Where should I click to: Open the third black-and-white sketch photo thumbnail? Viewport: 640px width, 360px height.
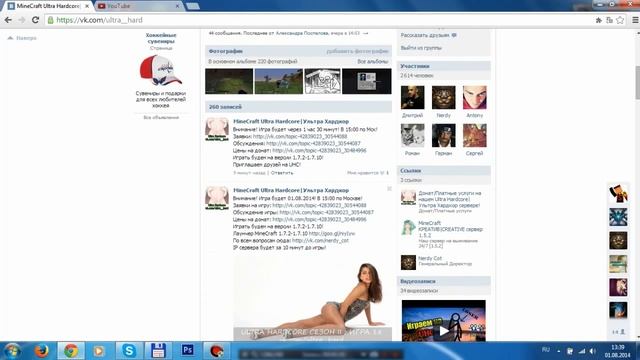(322, 81)
